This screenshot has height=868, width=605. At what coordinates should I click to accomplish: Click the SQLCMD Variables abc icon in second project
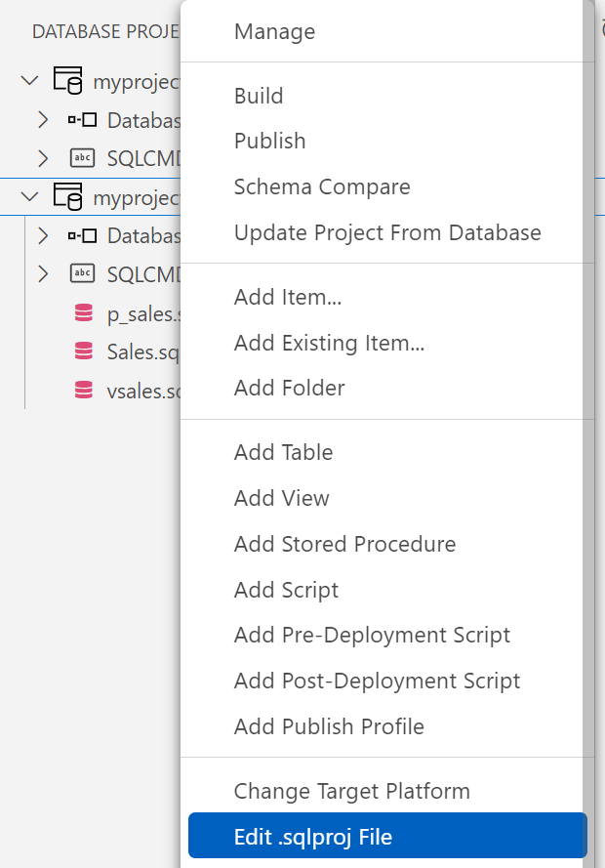click(83, 274)
